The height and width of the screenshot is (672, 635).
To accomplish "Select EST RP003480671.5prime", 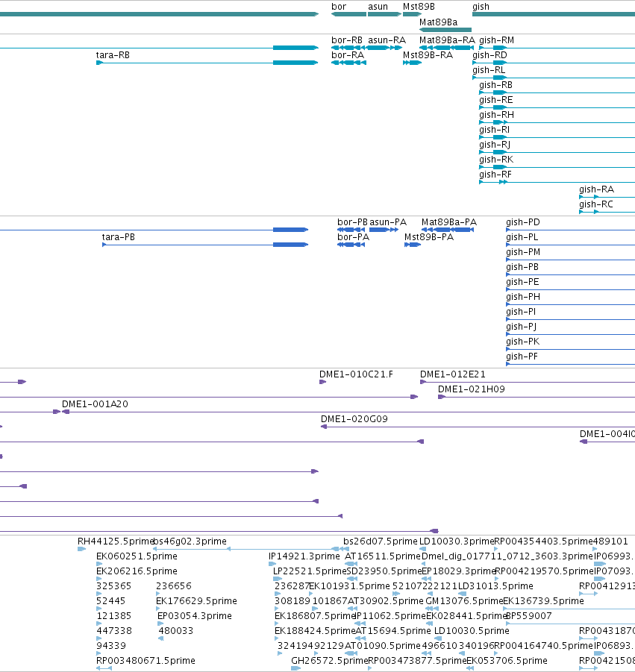I will (x=146, y=661).
